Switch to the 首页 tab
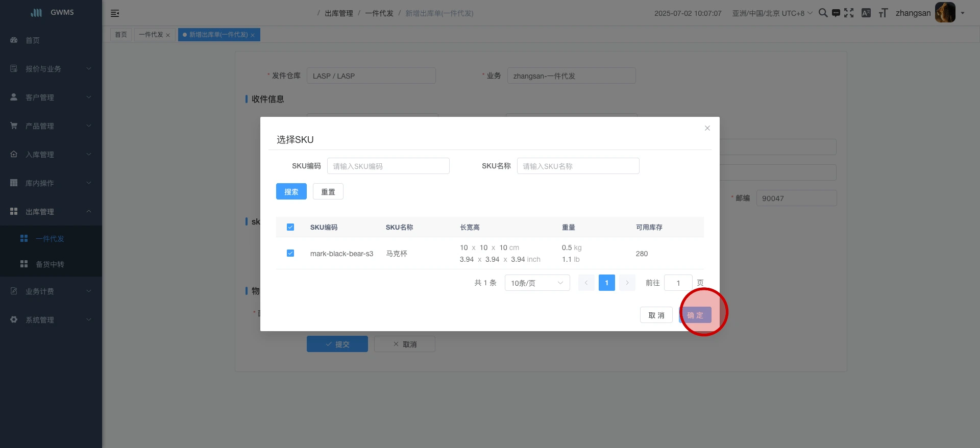This screenshot has height=448, width=980. pos(121,35)
